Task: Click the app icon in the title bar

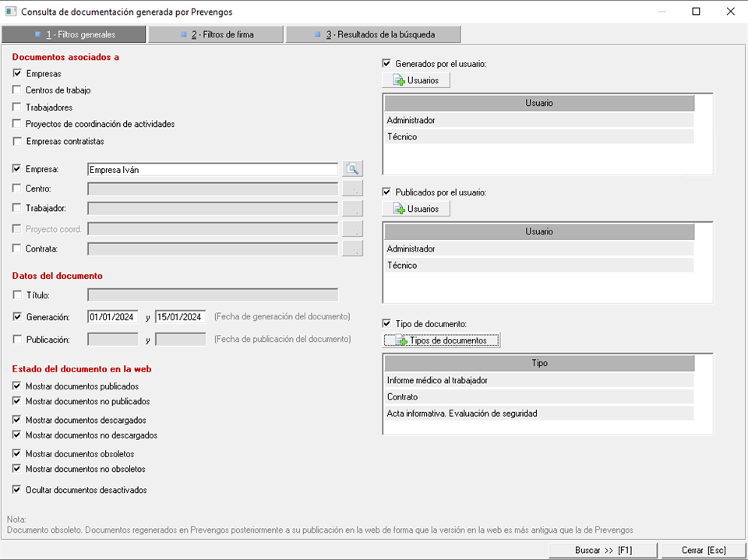Action: point(11,12)
